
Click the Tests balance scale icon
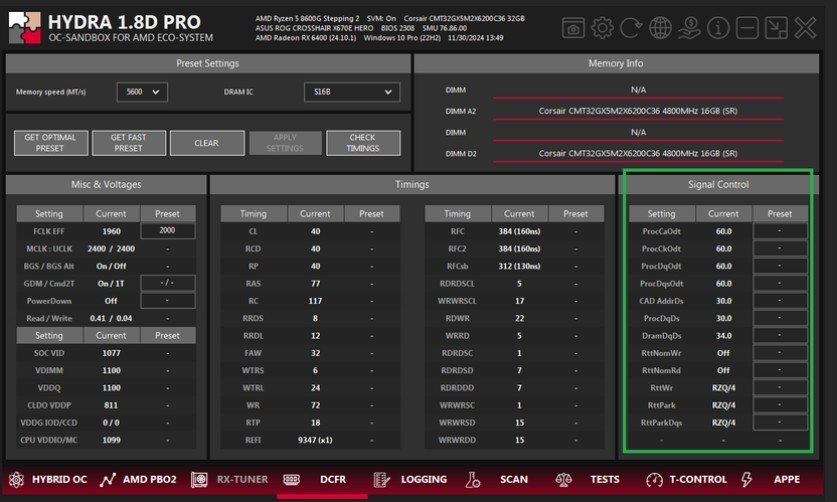click(564, 480)
